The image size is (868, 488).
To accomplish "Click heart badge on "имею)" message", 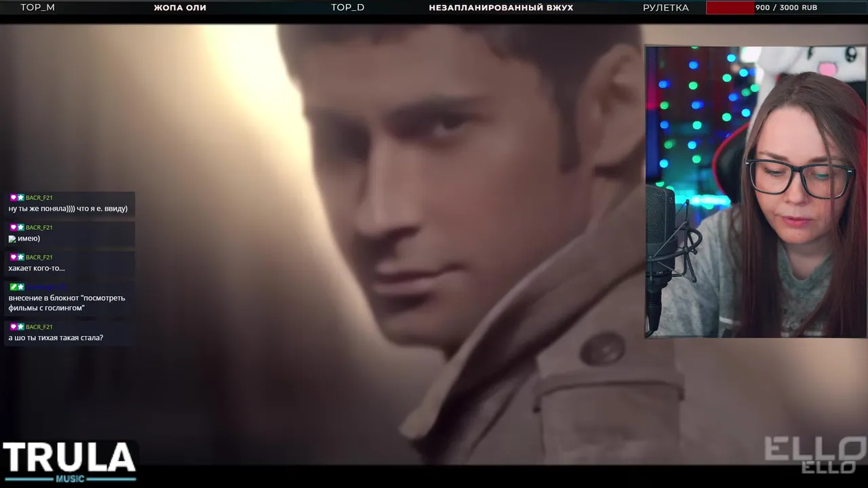I will point(13,227).
